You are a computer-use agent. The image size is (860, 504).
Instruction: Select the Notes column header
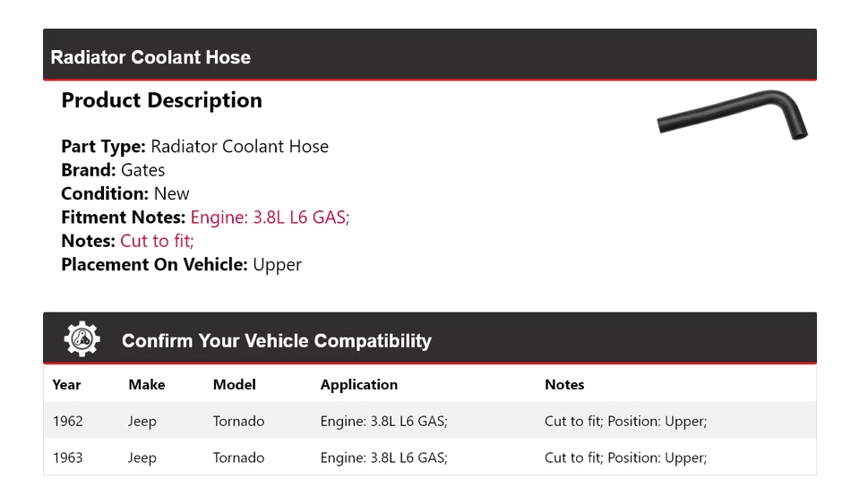563,385
